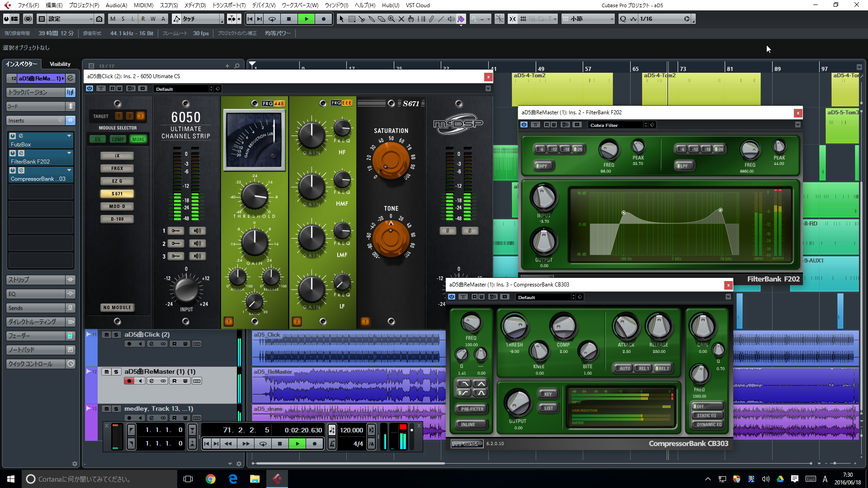Click Go to Previous Marker in transport panel
This screenshot has height=488, width=868.
tap(207, 444)
